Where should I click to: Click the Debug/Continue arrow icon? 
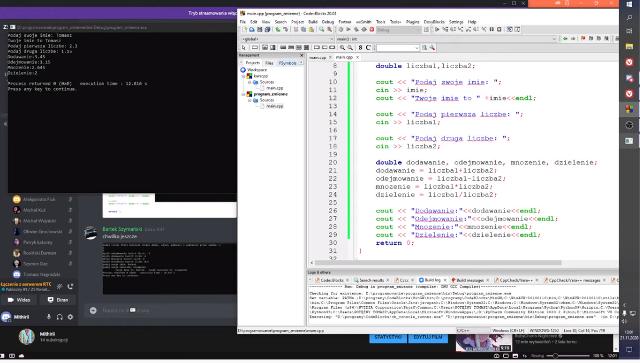click(x=437, y=29)
